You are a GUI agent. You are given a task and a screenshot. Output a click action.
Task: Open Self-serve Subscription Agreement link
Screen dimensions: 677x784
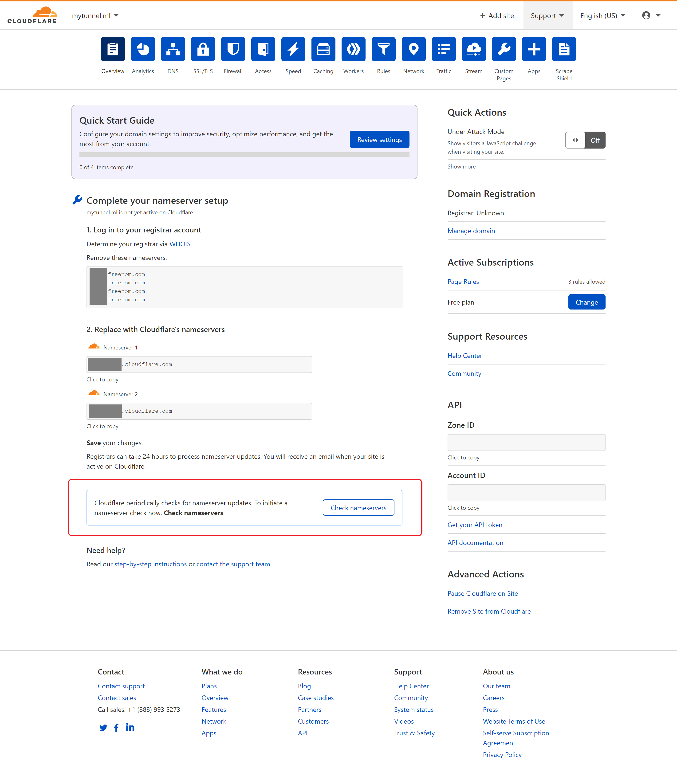tap(516, 738)
